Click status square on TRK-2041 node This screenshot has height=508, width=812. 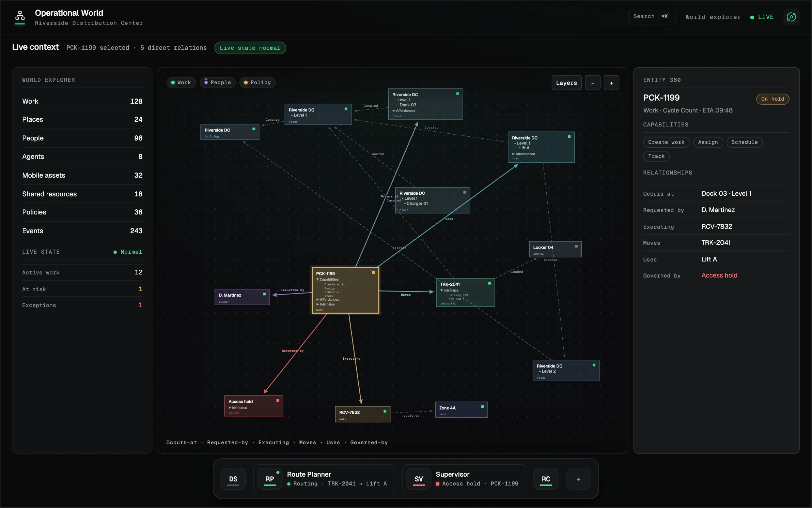489,283
